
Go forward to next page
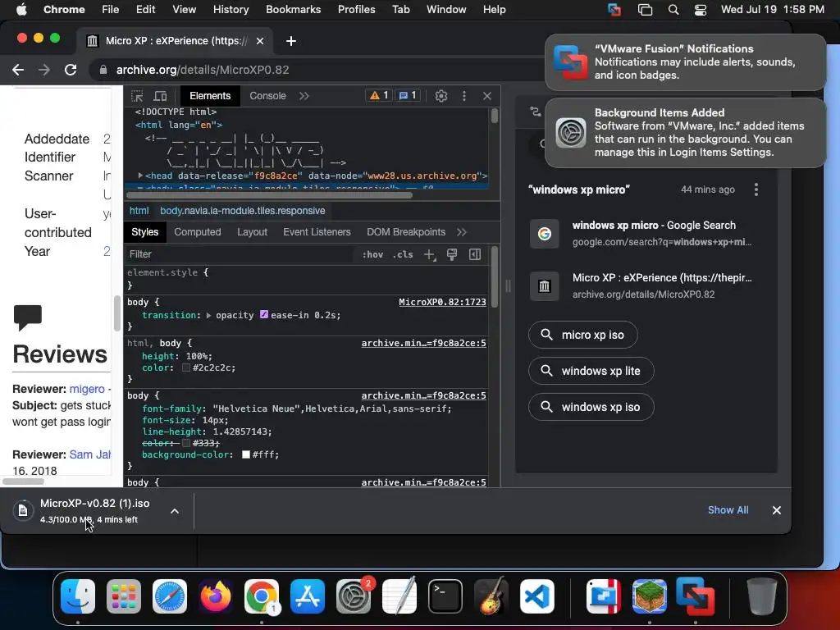click(x=44, y=70)
